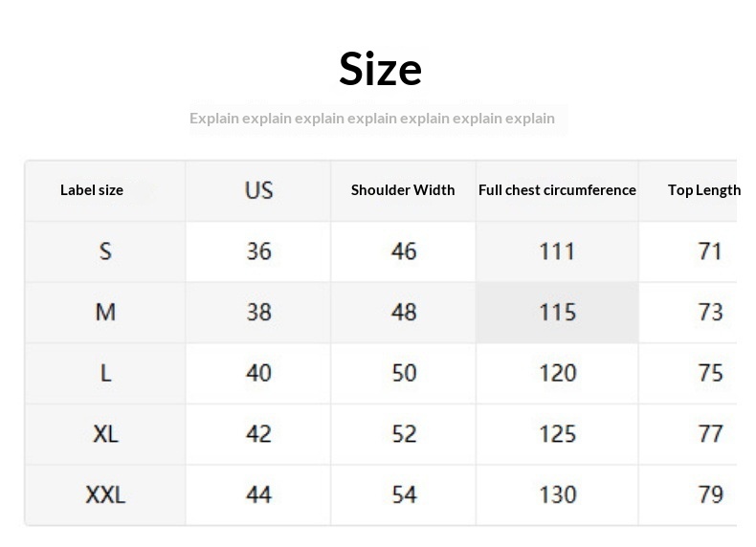Select shoulder width value 52

pyautogui.click(x=404, y=433)
